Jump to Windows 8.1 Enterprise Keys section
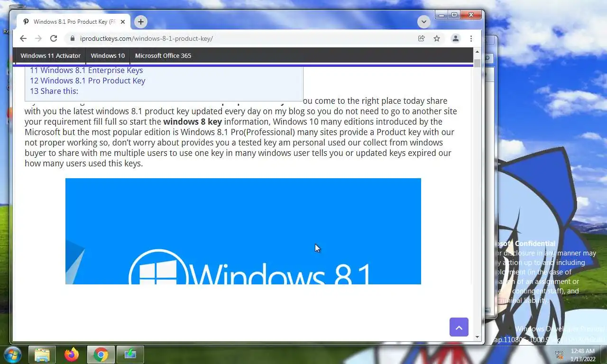Image resolution: width=607 pixels, height=364 pixels. click(x=86, y=70)
